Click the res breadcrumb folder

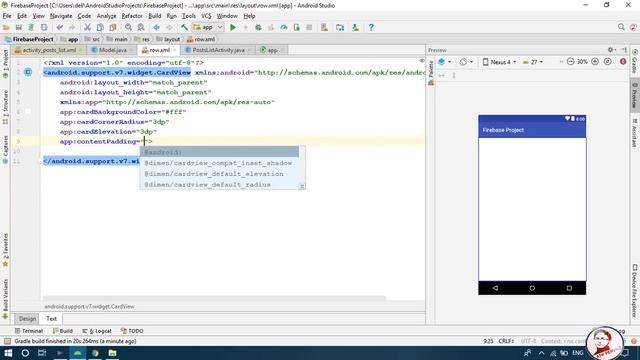coord(142,39)
